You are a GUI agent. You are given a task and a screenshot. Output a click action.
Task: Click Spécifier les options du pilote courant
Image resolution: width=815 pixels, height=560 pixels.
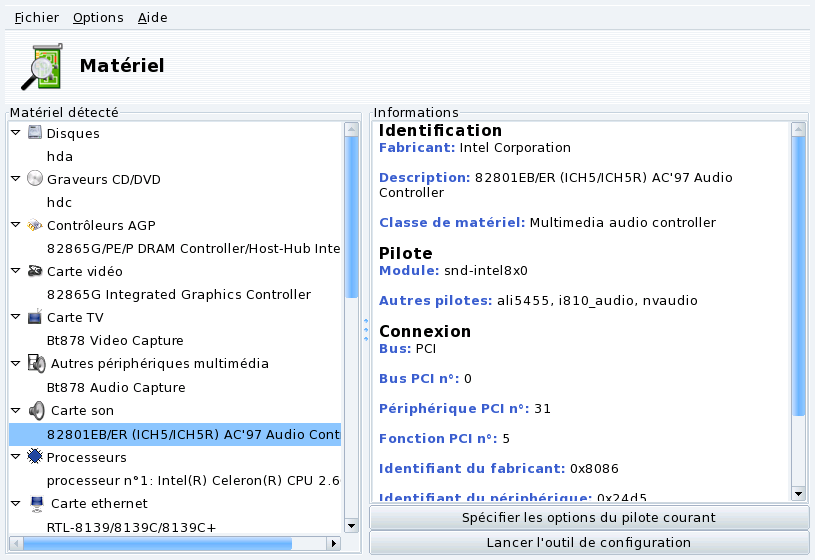point(589,517)
